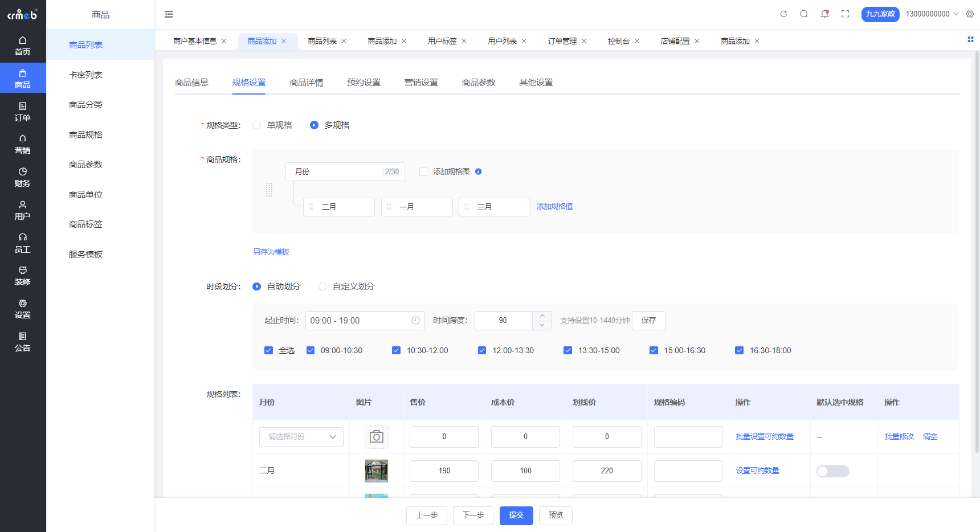This screenshot has width=980, height=532.
Task: Switch to 商品详情 tab
Action: point(307,83)
